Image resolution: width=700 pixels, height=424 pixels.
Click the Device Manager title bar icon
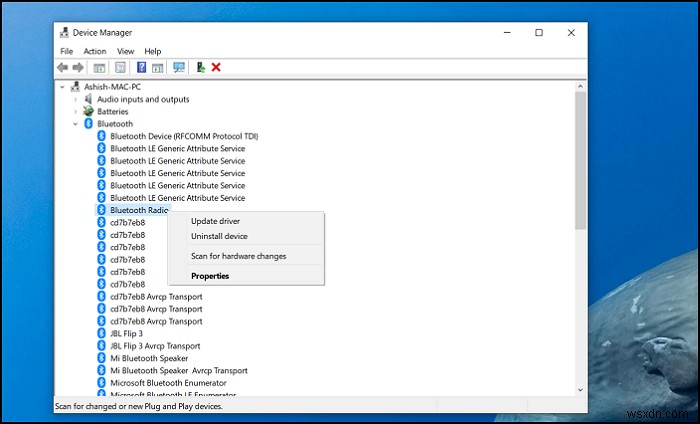click(64, 33)
